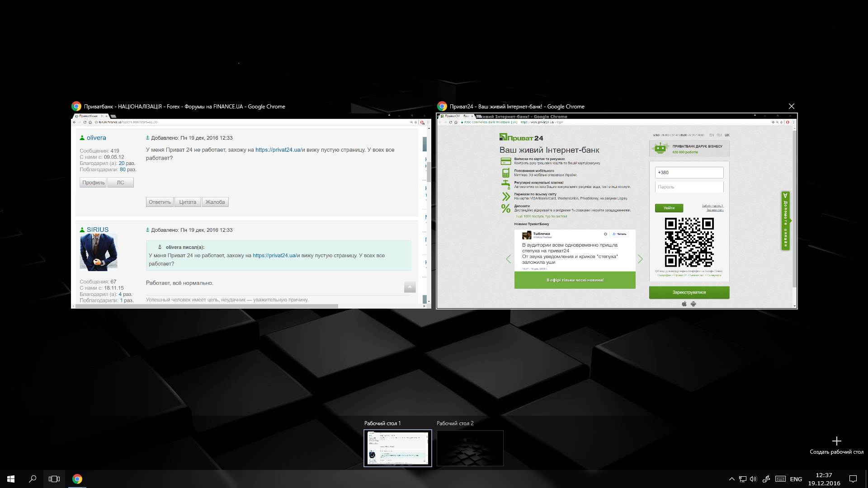Switch input language ENG indicator
The height and width of the screenshot is (488, 868).
click(x=796, y=479)
